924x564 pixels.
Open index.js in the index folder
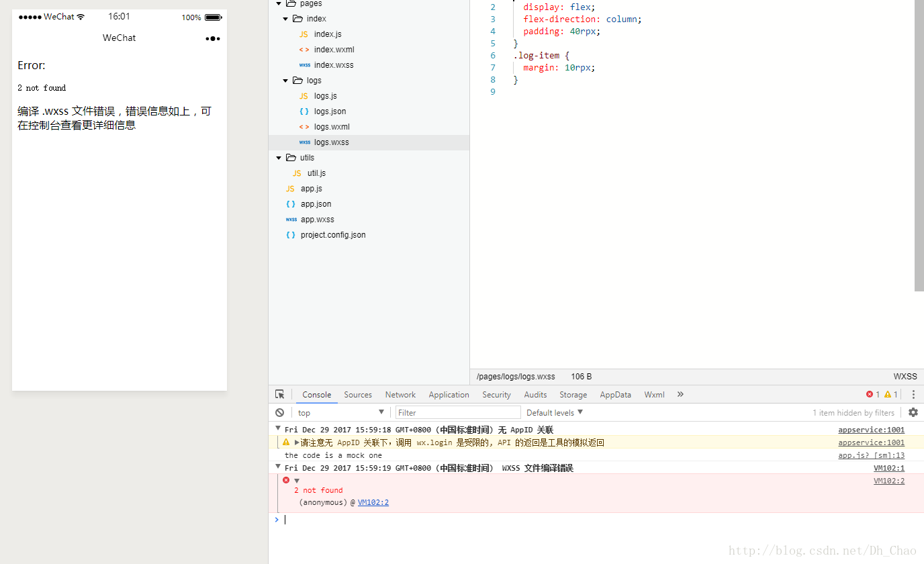tap(328, 34)
